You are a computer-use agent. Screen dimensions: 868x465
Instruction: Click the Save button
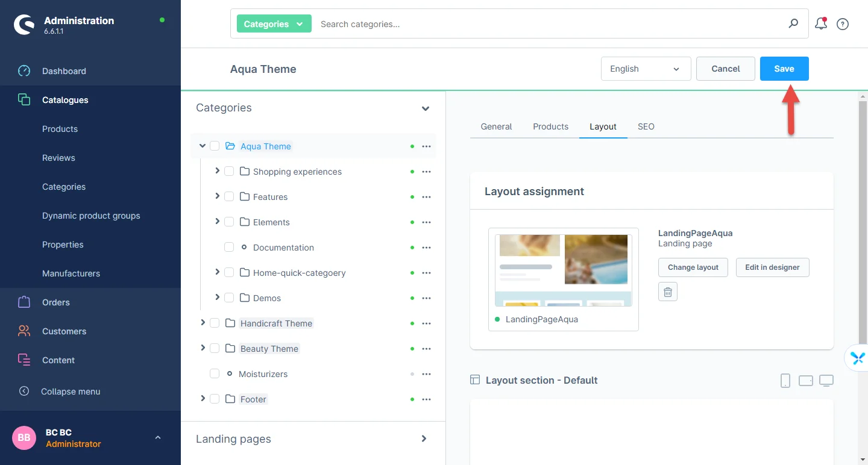784,69
